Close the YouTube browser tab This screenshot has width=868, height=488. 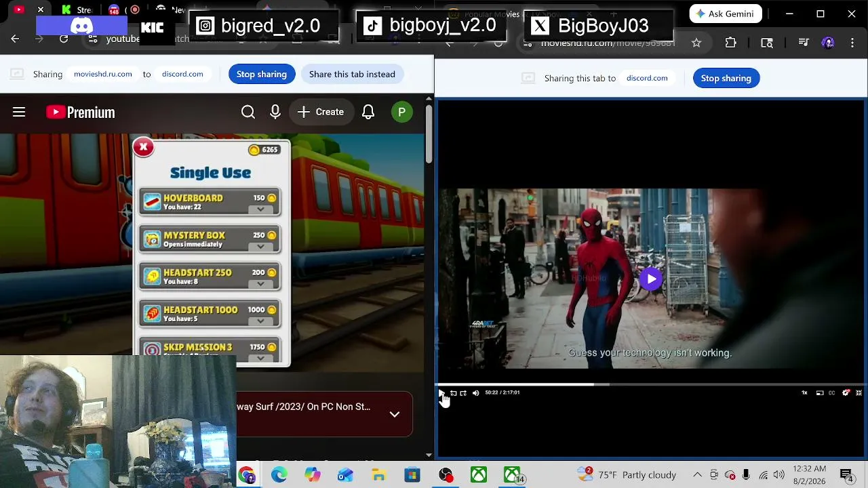coord(41,9)
